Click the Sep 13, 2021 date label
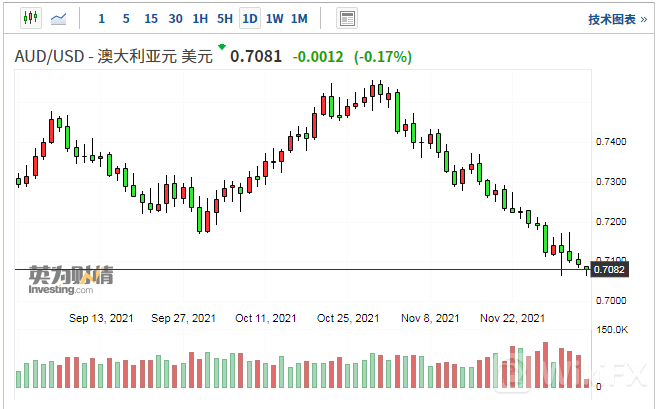658x409 pixels. coord(101,318)
